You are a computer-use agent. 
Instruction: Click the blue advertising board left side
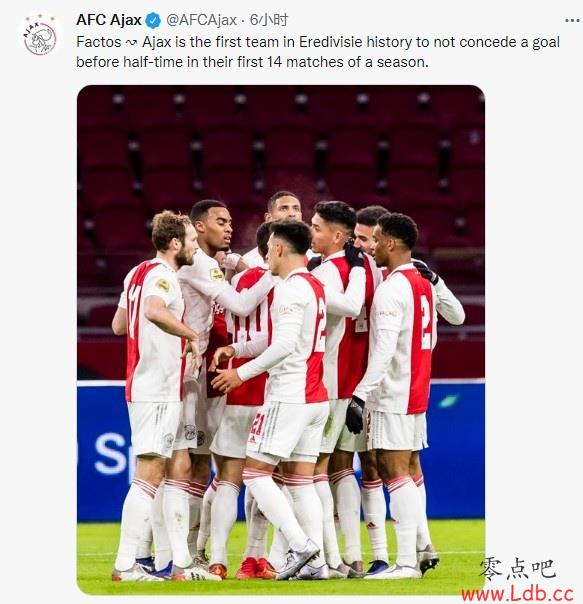click(x=101, y=451)
